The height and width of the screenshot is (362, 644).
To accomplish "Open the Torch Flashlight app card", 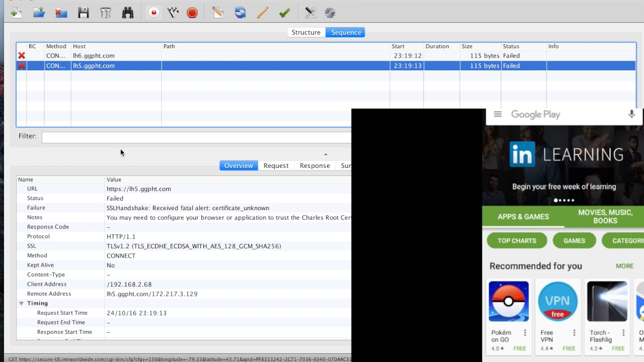I will pyautogui.click(x=607, y=317).
